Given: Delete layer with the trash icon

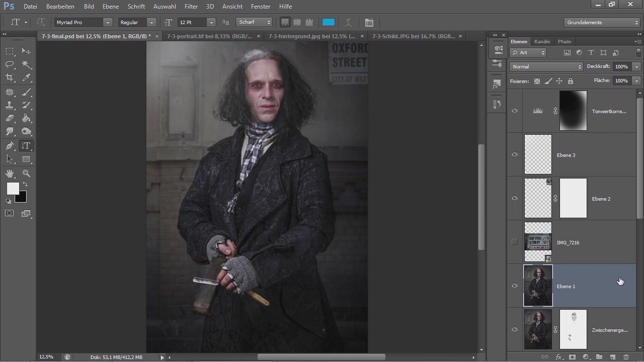Looking at the screenshot, I should point(626,357).
